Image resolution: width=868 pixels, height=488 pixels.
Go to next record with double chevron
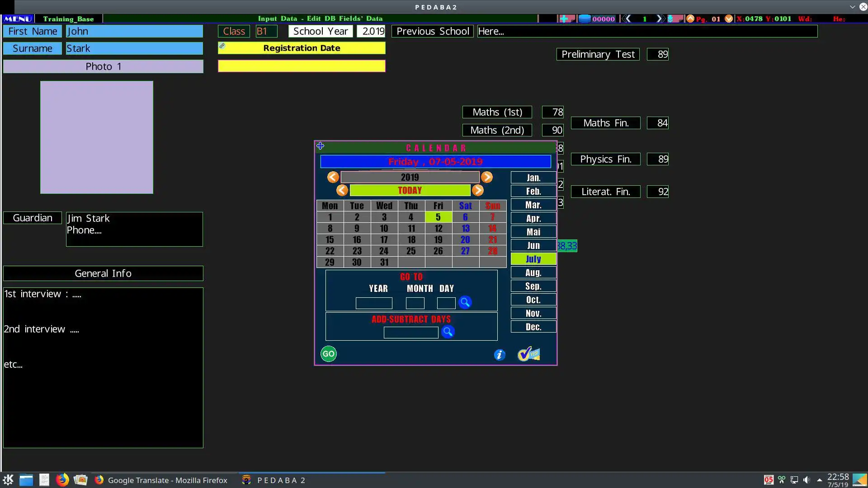pos(660,19)
